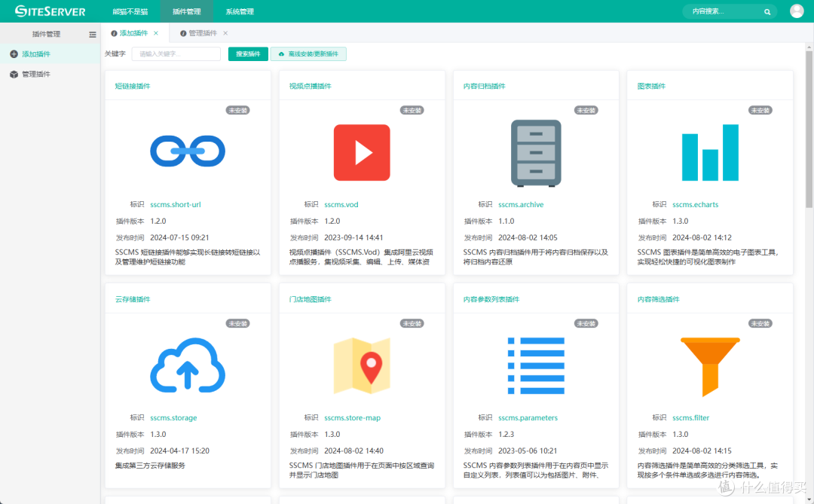
Task: Click publish date 2024-07-15 09:21
Action: [x=179, y=238]
